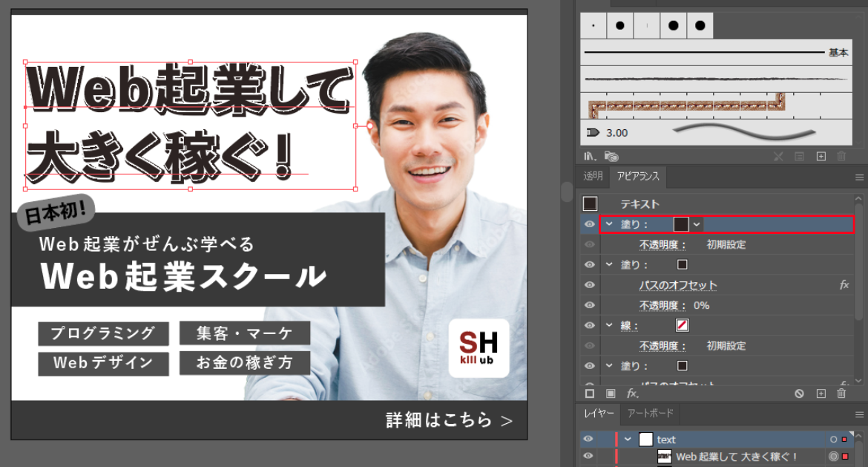Open 不透明度 link below highlighted fill
This screenshot has height=467, width=868.
pos(662,244)
